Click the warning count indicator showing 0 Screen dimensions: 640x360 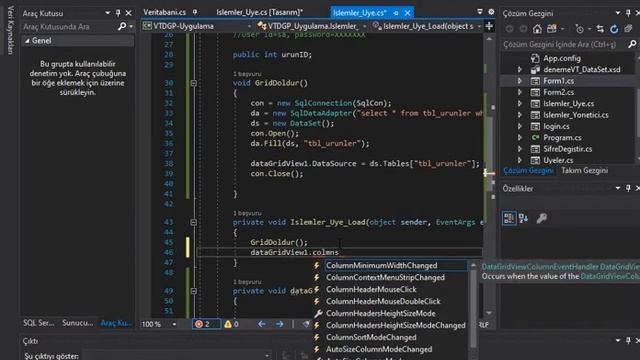(x=231, y=324)
